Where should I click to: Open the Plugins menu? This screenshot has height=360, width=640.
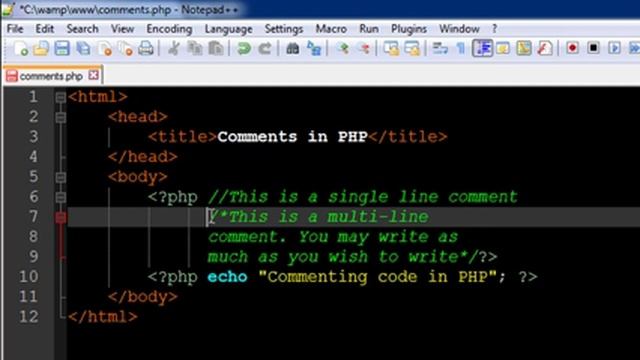pos(409,29)
